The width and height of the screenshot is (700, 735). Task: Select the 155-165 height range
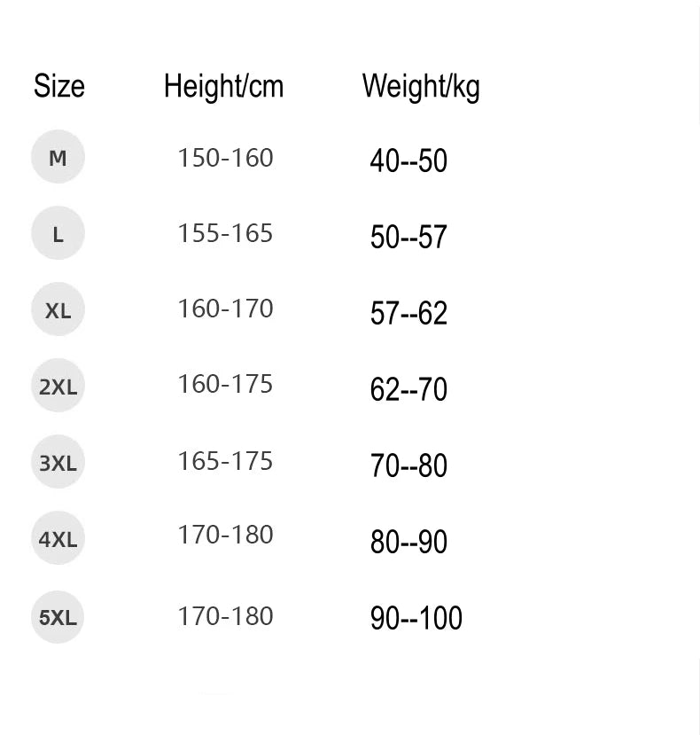point(225,233)
